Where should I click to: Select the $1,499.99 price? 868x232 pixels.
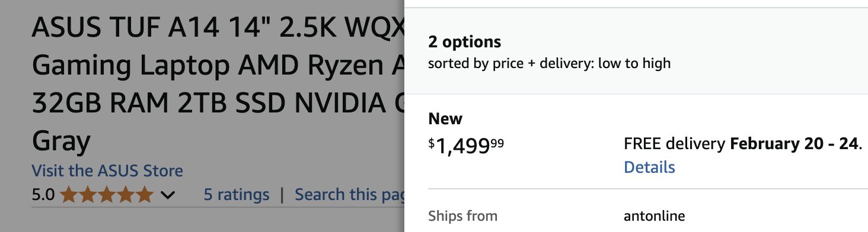(466, 144)
